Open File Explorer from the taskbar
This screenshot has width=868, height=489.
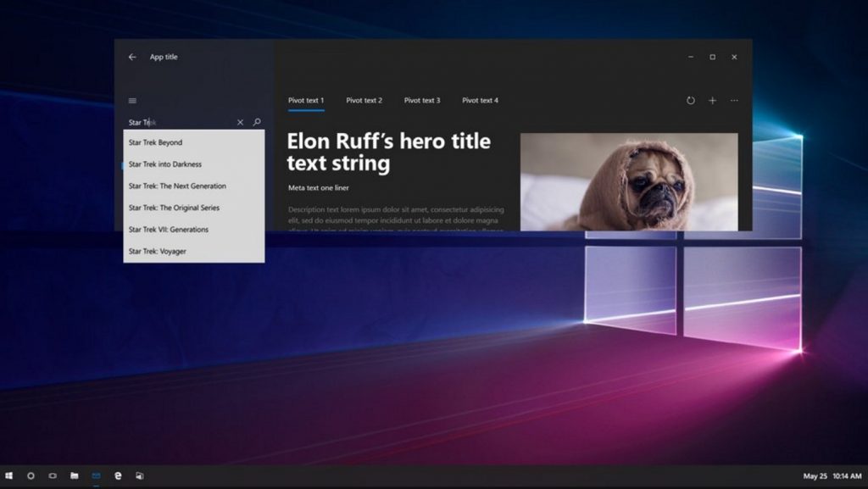(75, 476)
